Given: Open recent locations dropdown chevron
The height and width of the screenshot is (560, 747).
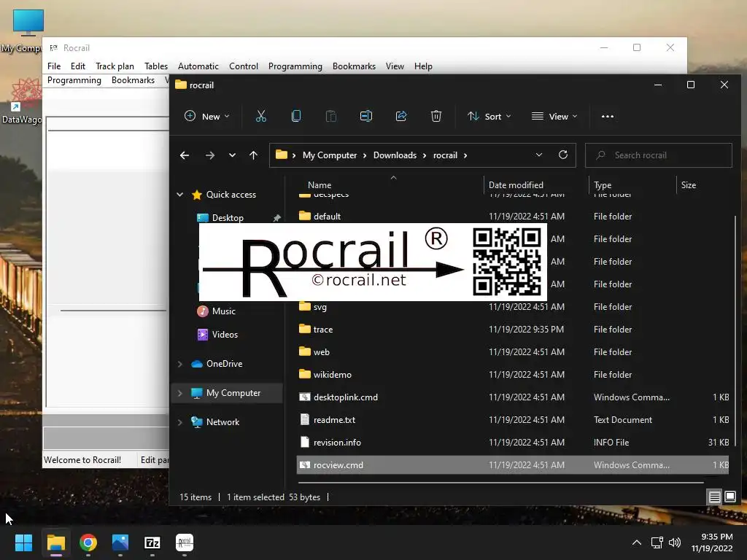Looking at the screenshot, I should point(232,155).
